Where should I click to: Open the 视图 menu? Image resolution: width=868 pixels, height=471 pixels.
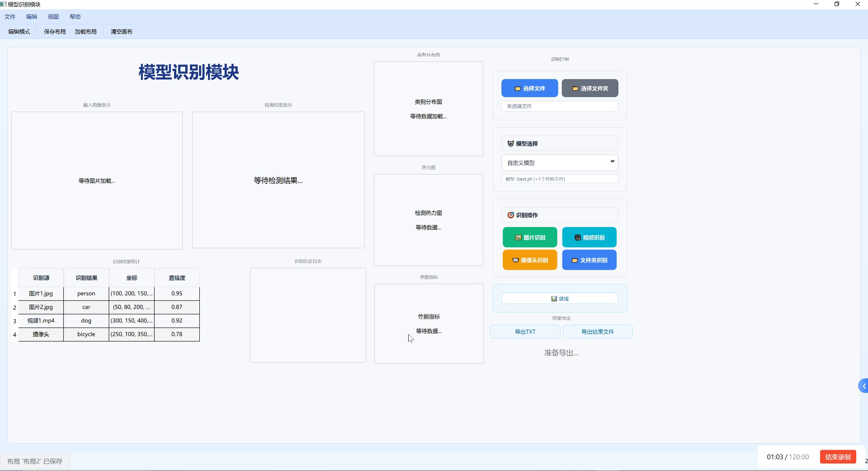[x=53, y=16]
